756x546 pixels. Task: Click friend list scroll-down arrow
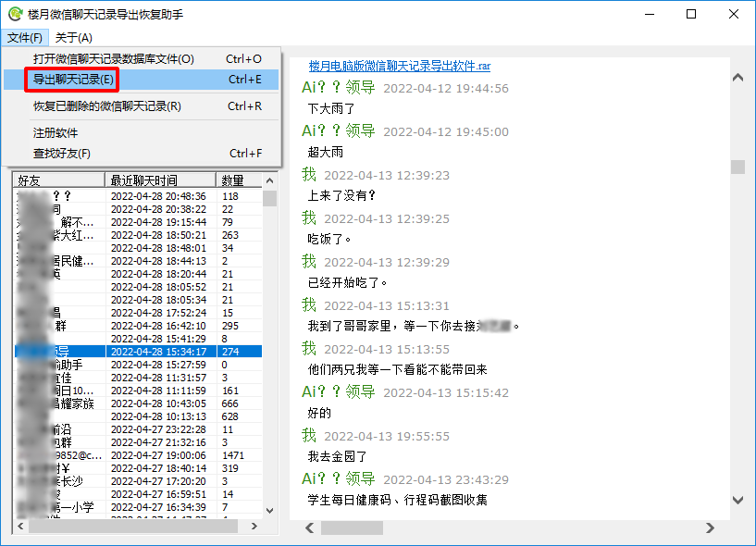click(269, 510)
